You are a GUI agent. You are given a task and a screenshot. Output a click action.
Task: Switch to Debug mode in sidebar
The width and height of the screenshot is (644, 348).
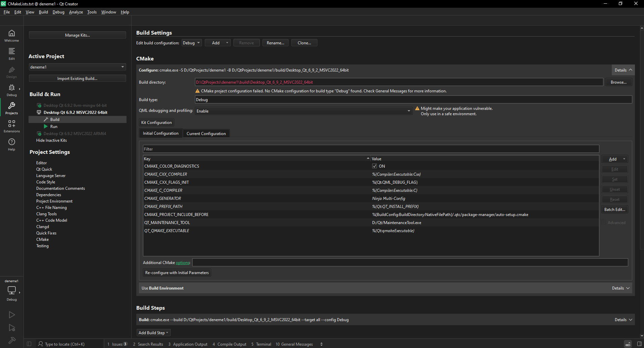[x=12, y=90]
